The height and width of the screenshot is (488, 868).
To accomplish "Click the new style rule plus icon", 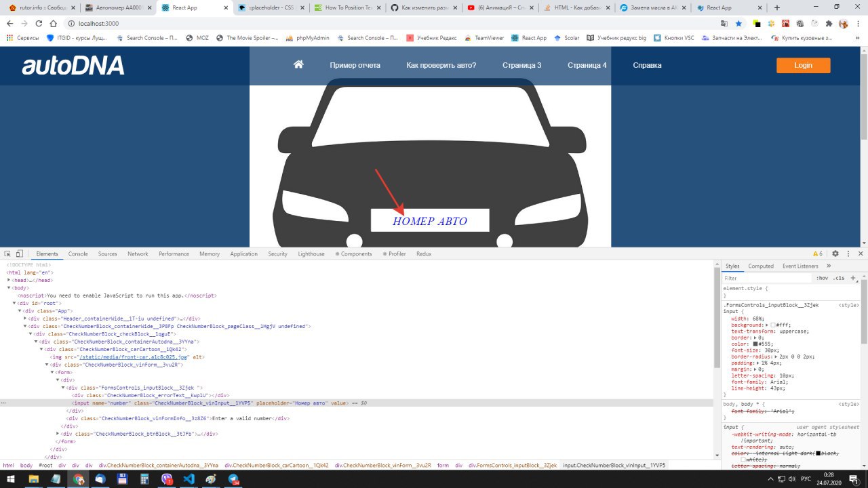I will [x=853, y=278].
